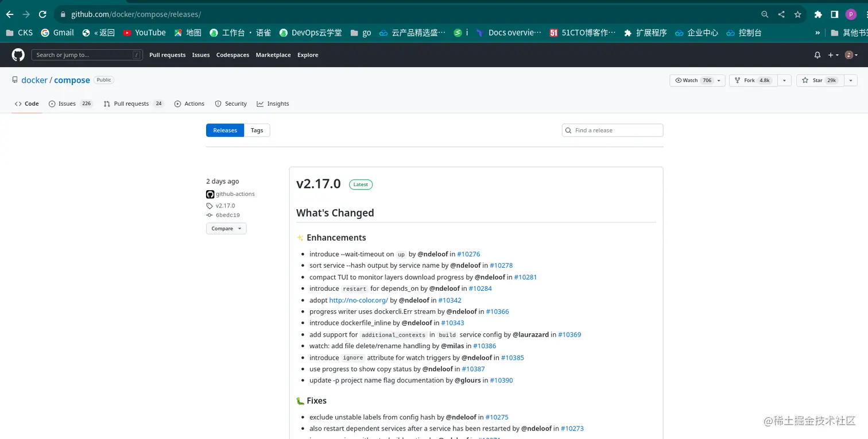The image size is (868, 439).
Task: Expand the Star lists dropdown arrow
Action: (x=851, y=80)
